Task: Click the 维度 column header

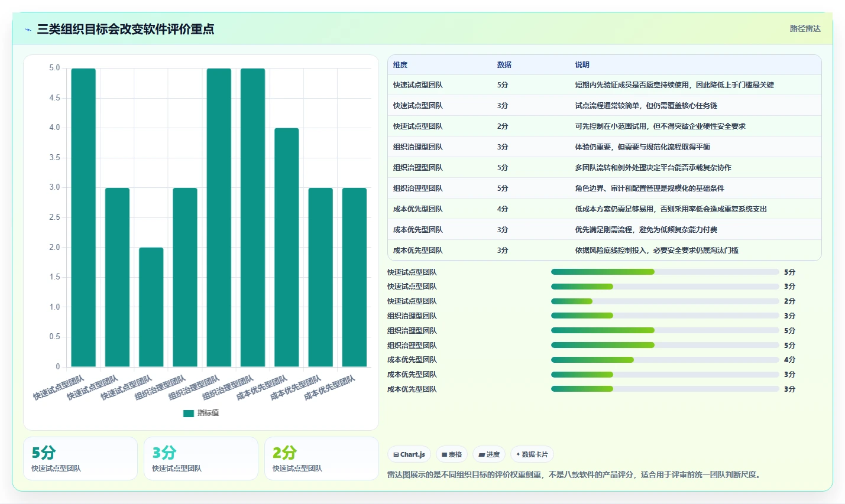Action: 400,65
